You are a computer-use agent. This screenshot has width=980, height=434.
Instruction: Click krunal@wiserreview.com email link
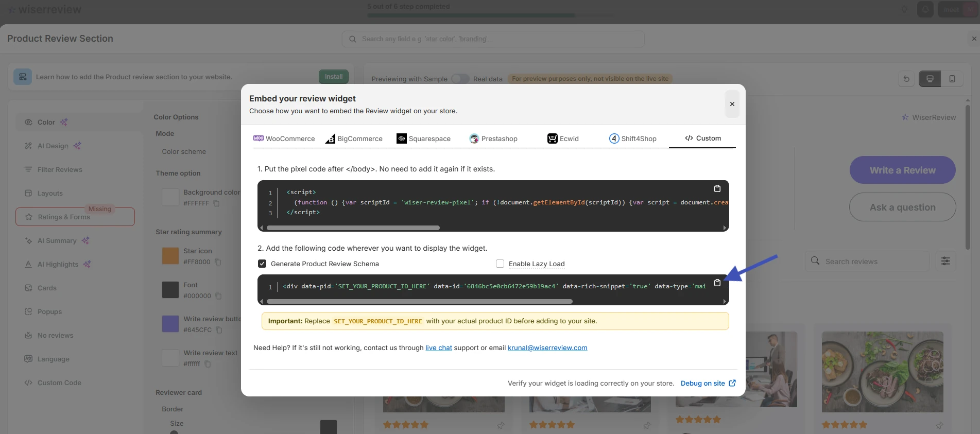(x=547, y=348)
